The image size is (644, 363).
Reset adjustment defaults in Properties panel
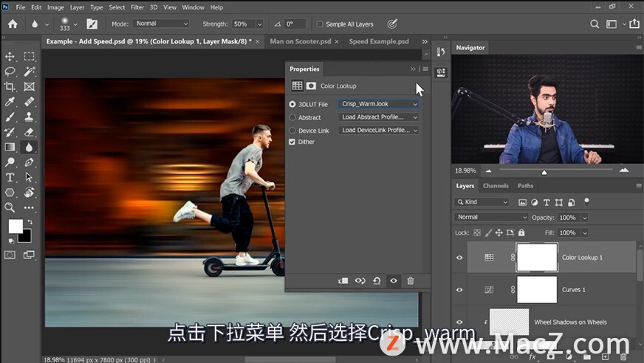[377, 281]
